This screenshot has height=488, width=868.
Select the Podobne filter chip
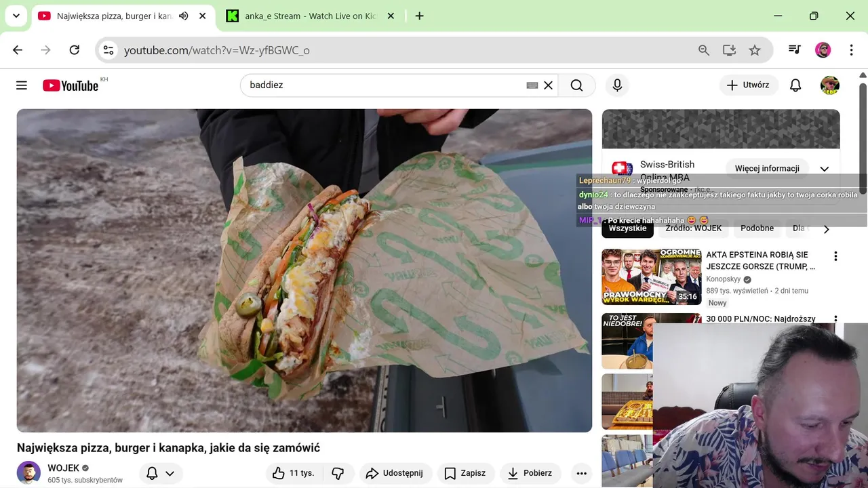757,228
